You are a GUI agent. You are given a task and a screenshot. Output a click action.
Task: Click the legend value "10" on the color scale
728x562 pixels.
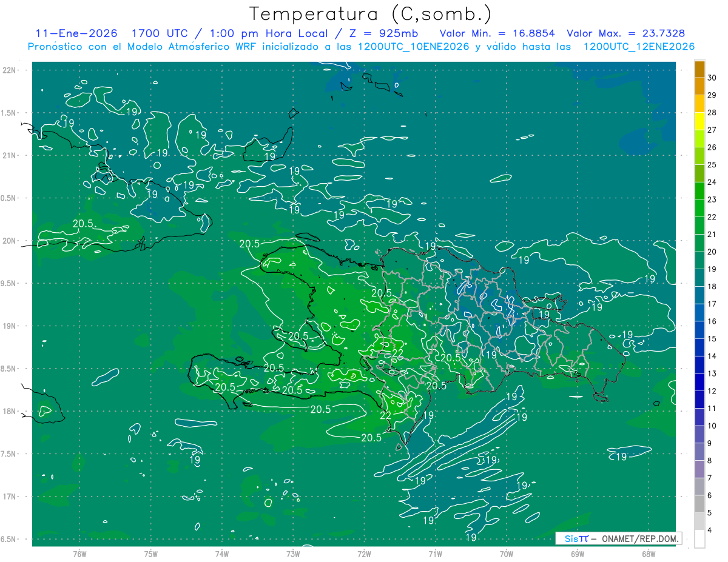712,426
